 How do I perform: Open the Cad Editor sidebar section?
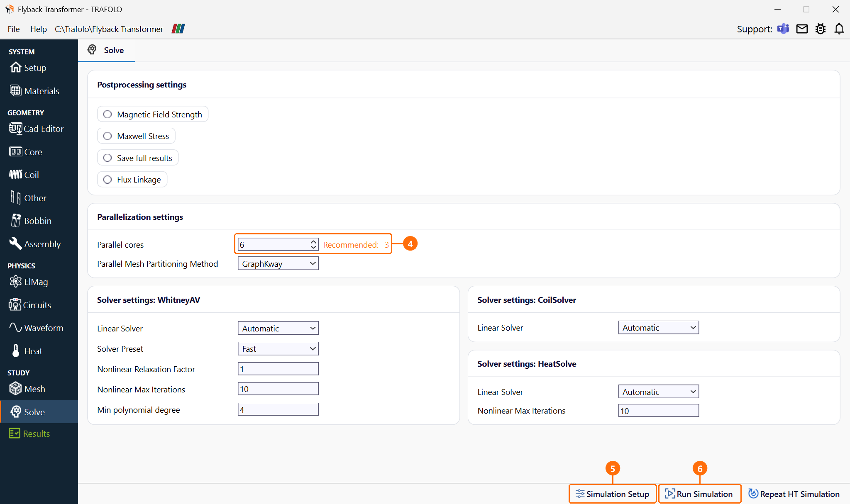[37, 129]
